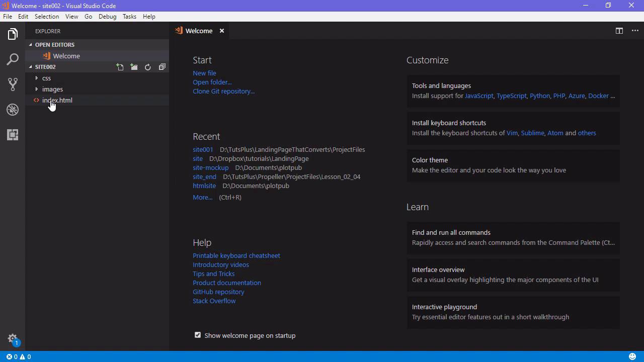This screenshot has height=362, width=644.
Task: Open index.html from the file tree
Action: pyautogui.click(x=57, y=100)
